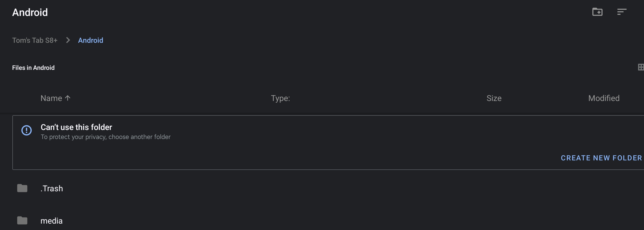Navigate to Tom's Tab S8+ breadcrumb

pyautogui.click(x=35, y=40)
